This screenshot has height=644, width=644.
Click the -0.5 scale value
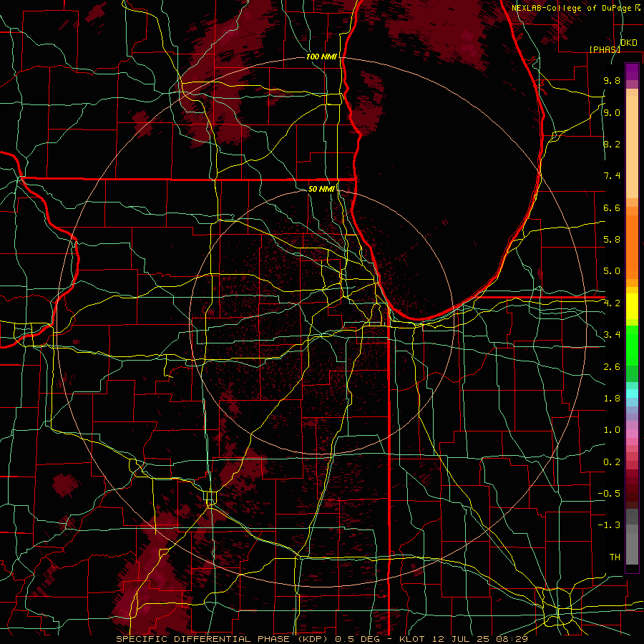pyautogui.click(x=609, y=494)
